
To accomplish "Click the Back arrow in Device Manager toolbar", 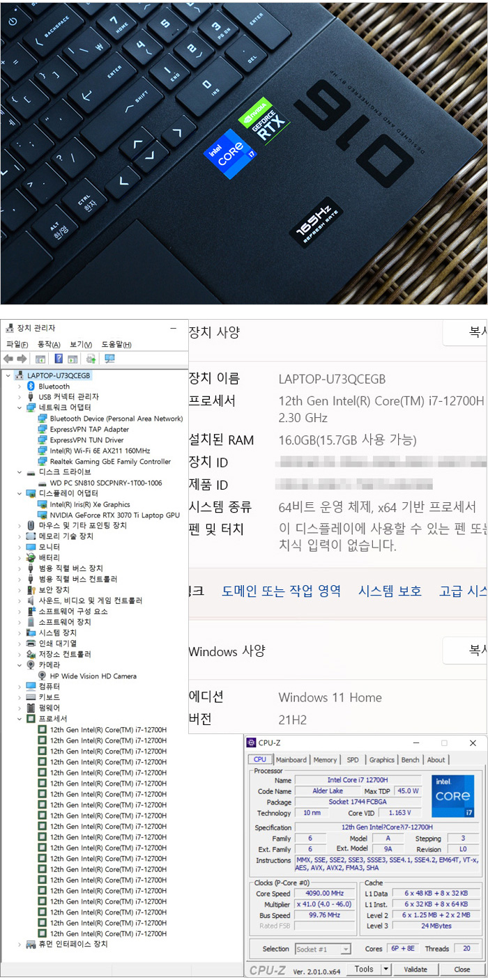I will [x=8, y=359].
